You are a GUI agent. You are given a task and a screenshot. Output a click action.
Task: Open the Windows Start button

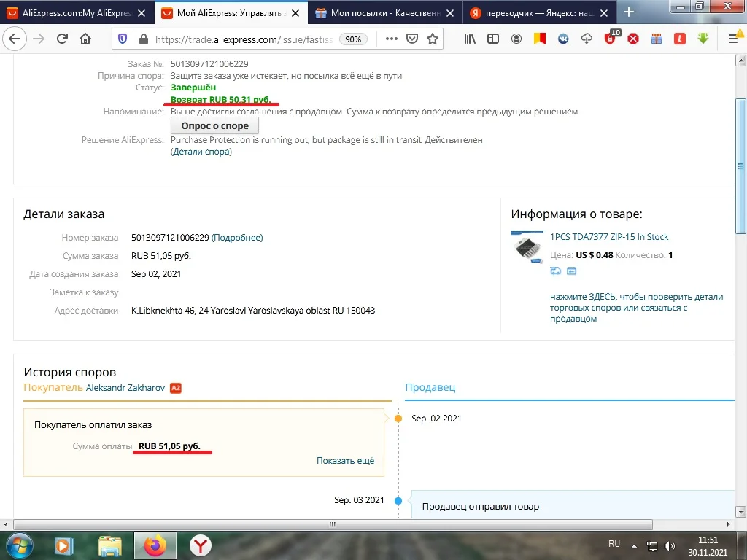point(18,545)
